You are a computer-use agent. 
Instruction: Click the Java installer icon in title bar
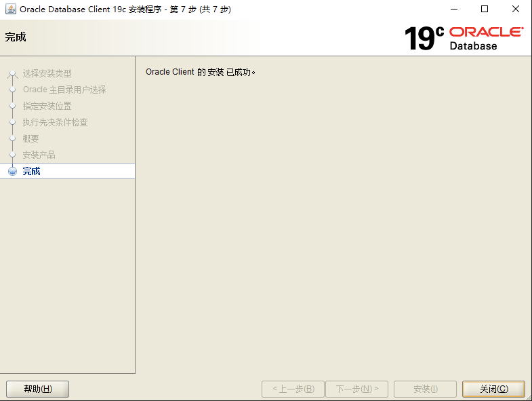[x=11, y=9]
